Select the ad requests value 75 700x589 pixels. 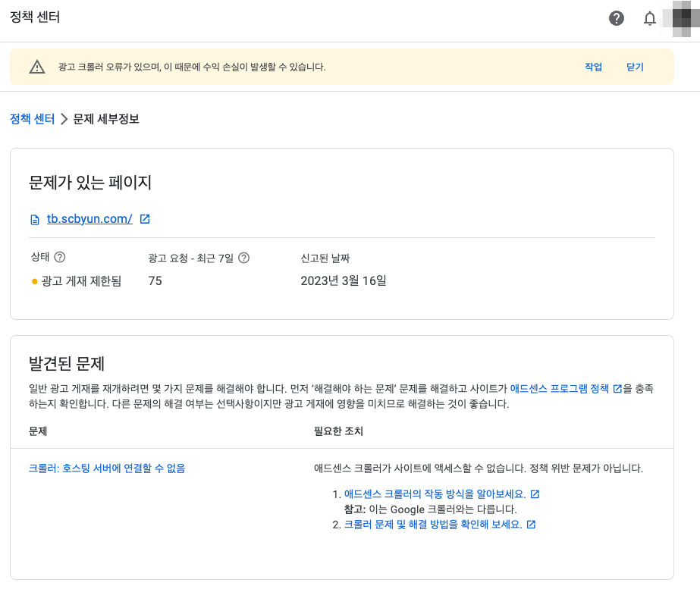point(155,280)
